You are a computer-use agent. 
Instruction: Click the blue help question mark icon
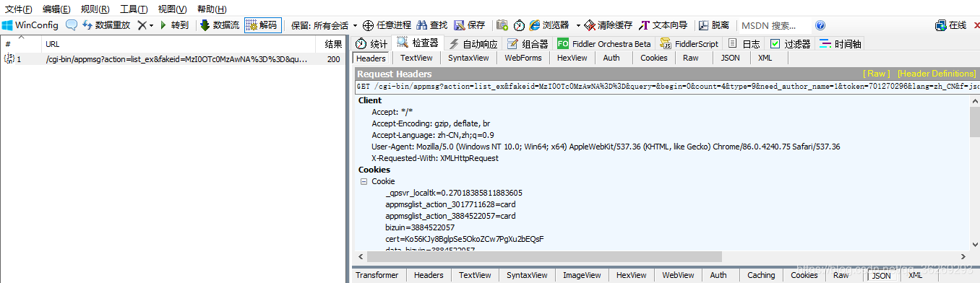[820, 25]
